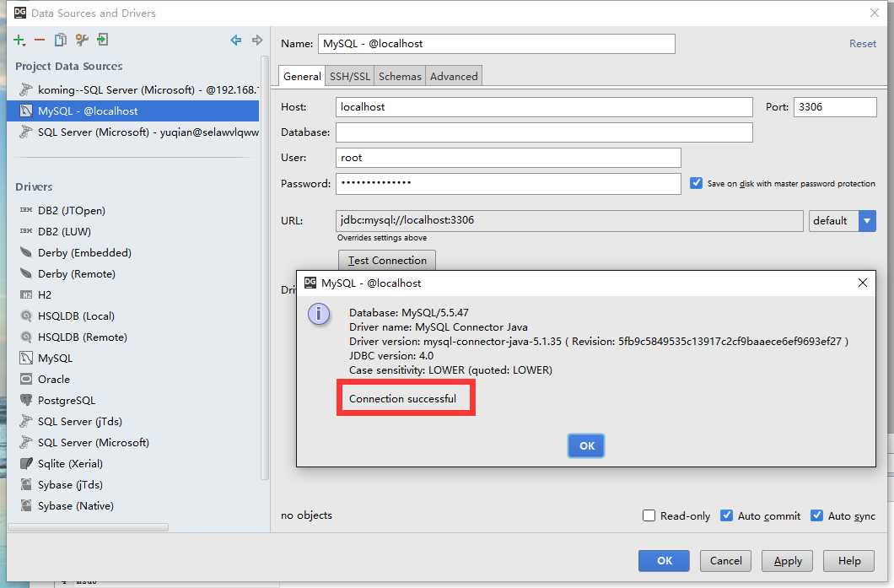Add a new data source with the plus icon
The image size is (894, 588).
pos(19,40)
